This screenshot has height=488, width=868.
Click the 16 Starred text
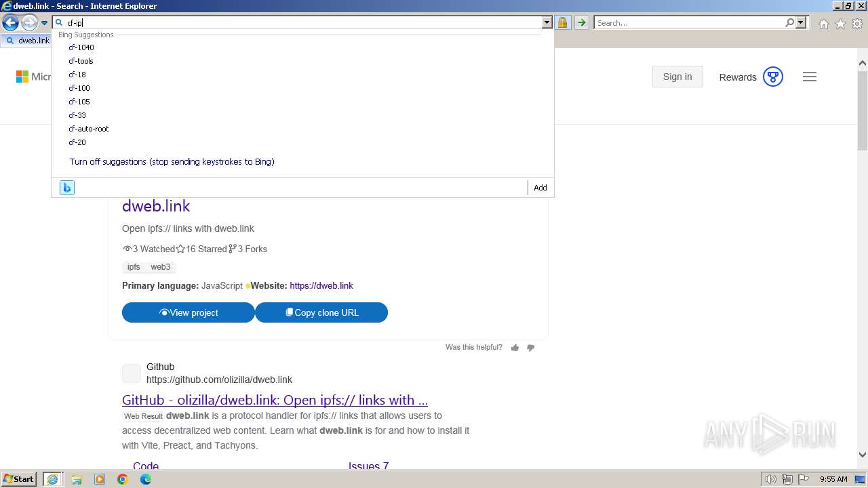pos(206,249)
